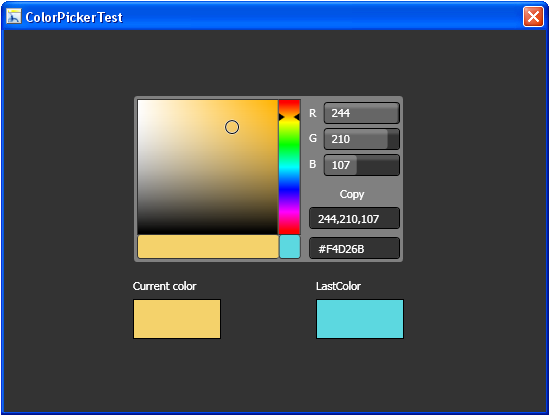This screenshot has width=549, height=415.
Task: Click the yellow Current color swatch
Action: click(177, 319)
